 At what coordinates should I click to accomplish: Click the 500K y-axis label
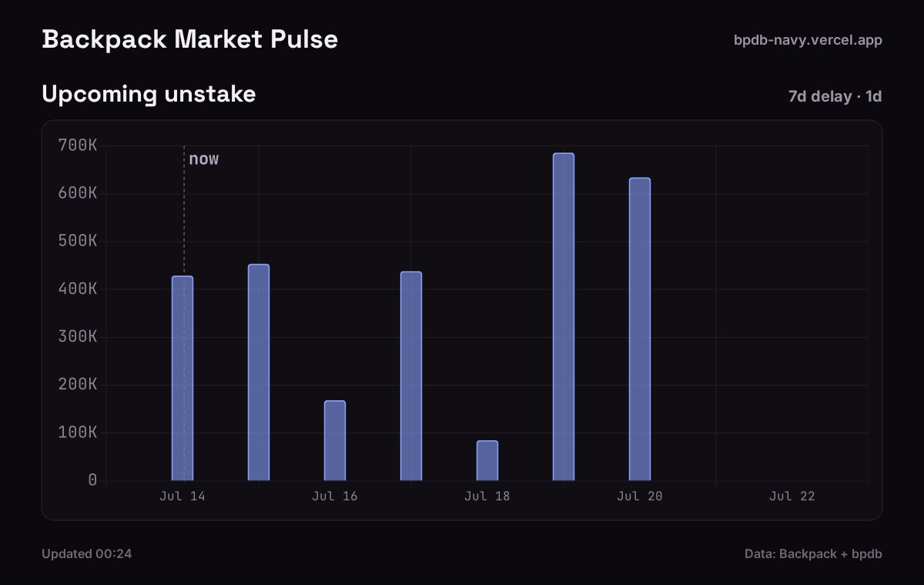78,241
